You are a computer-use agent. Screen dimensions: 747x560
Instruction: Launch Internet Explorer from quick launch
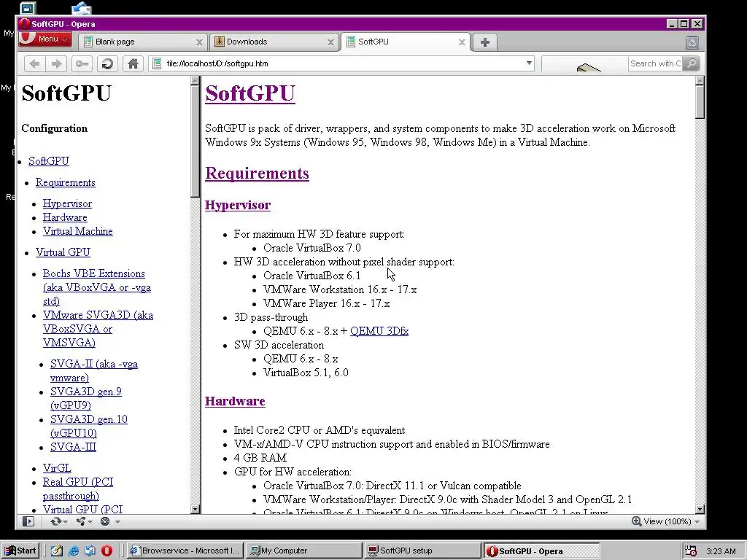tap(73, 551)
